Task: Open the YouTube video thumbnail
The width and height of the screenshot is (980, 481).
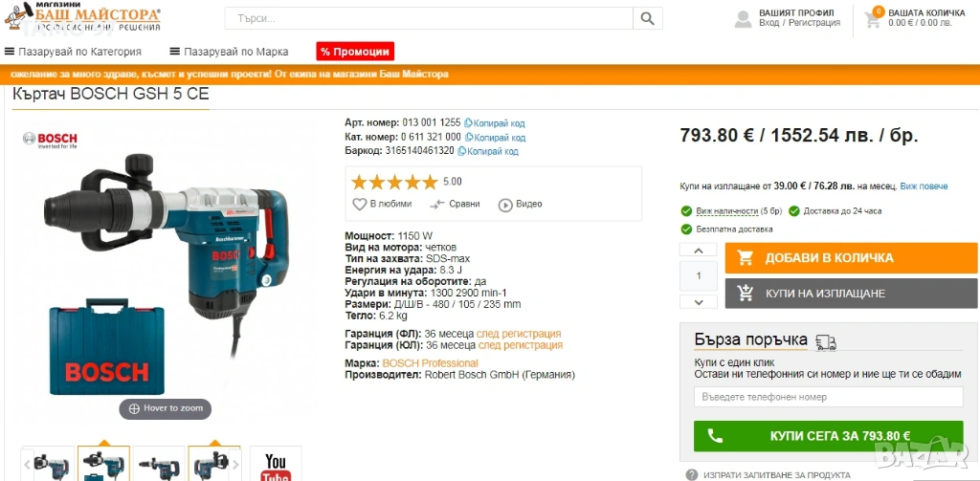Action: point(276,463)
